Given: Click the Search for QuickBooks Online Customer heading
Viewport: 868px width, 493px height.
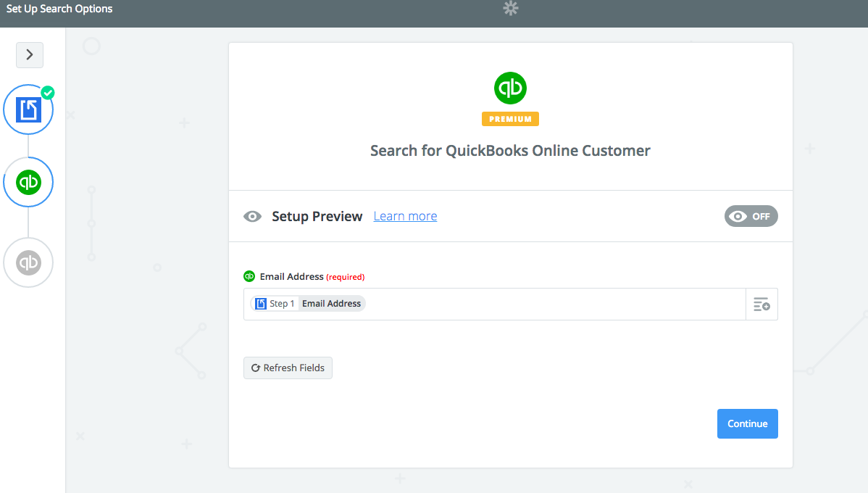Looking at the screenshot, I should 510,151.
